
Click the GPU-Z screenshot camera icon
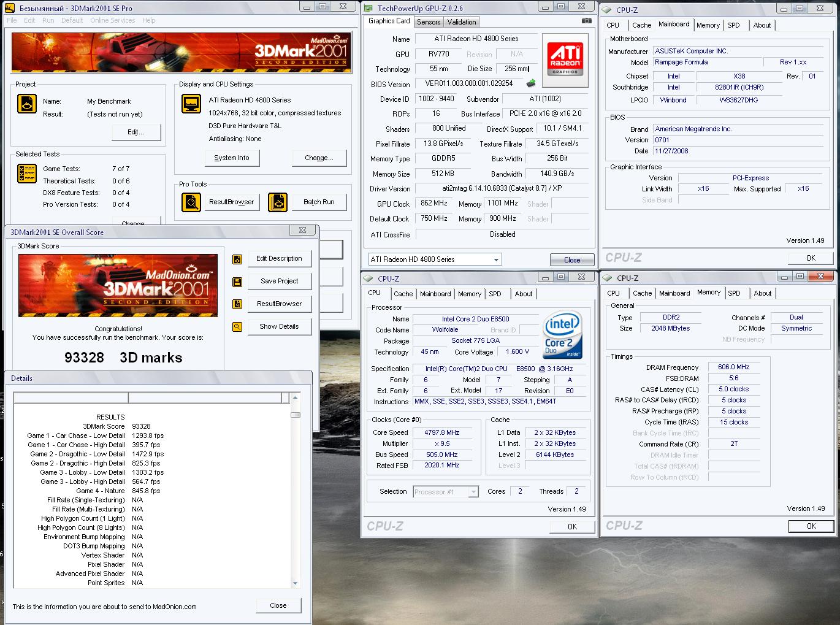coord(587,21)
